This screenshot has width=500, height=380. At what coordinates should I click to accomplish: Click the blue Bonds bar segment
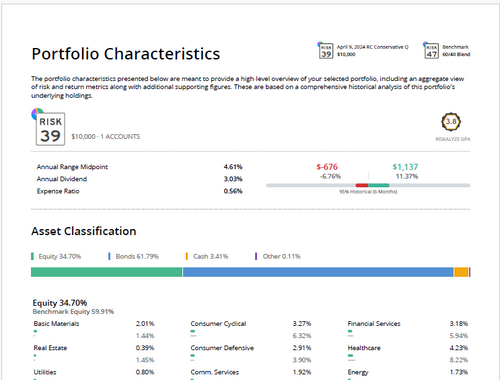tap(318, 272)
